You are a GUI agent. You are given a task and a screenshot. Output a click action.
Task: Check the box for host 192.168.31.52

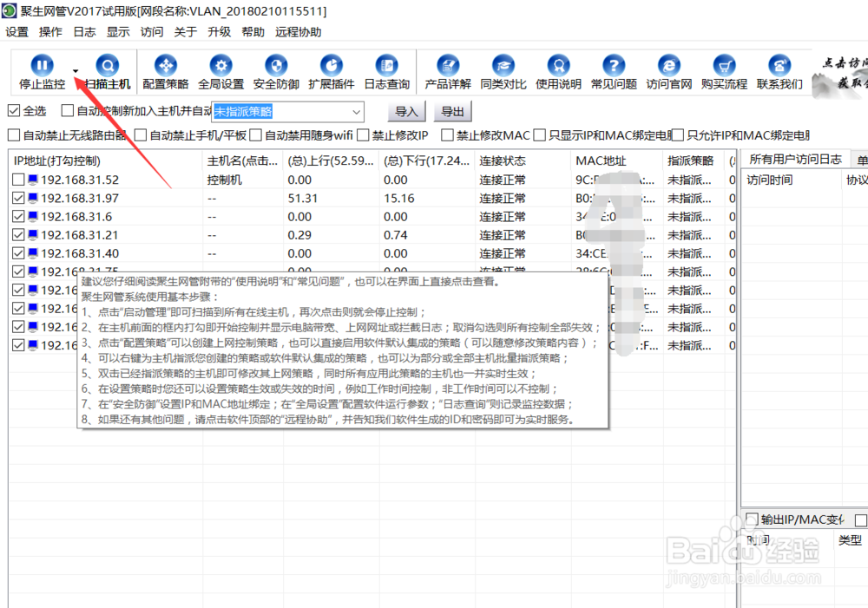tap(18, 180)
